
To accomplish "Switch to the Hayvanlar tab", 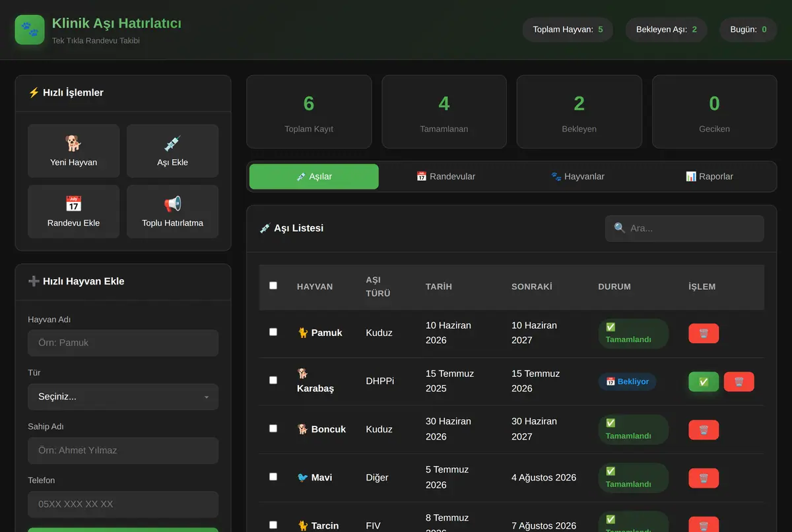I will 577,176.
